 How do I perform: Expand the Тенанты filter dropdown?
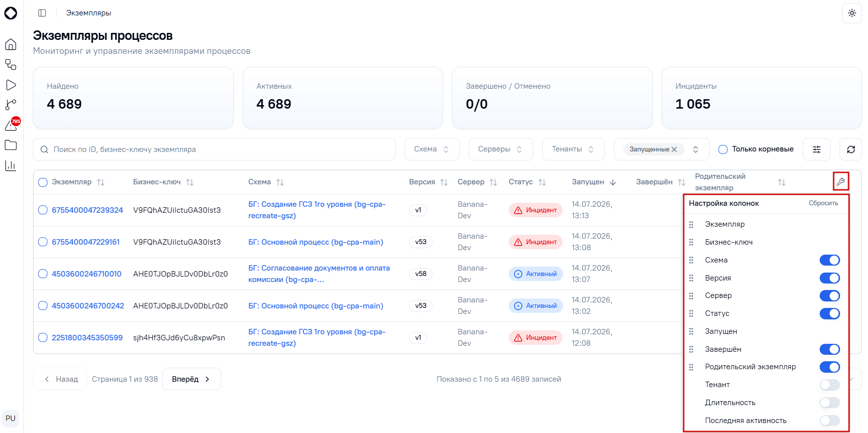(574, 149)
